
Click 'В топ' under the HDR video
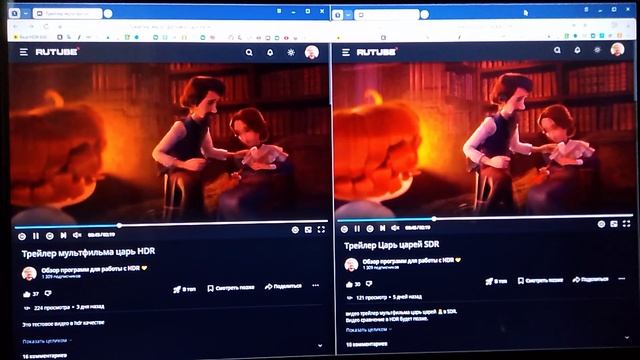pyautogui.click(x=184, y=289)
